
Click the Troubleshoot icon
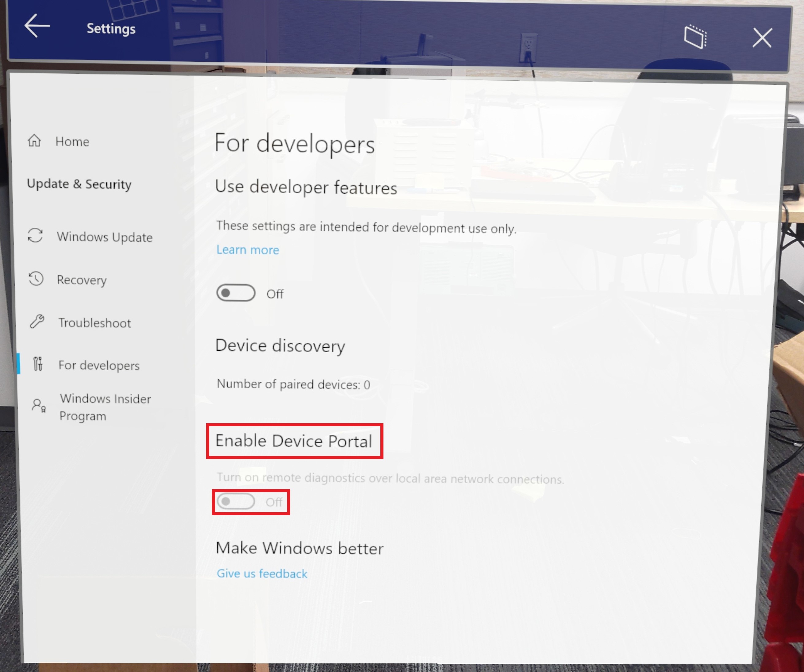37,322
